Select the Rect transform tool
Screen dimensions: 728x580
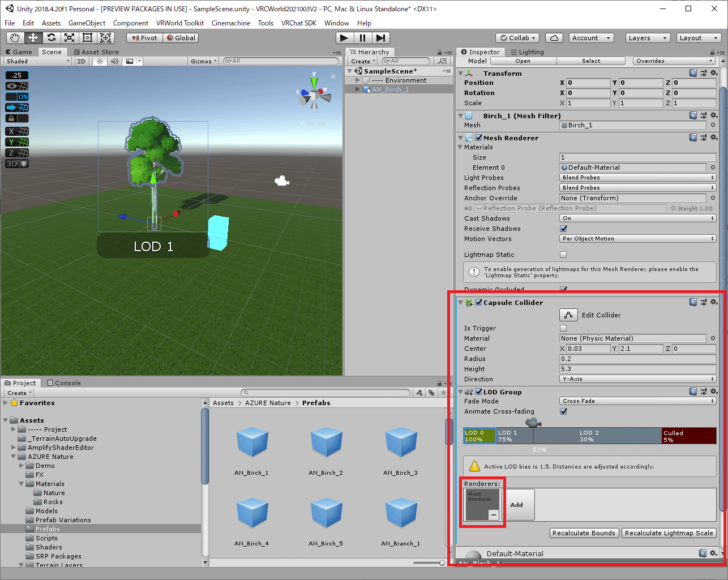coord(88,38)
